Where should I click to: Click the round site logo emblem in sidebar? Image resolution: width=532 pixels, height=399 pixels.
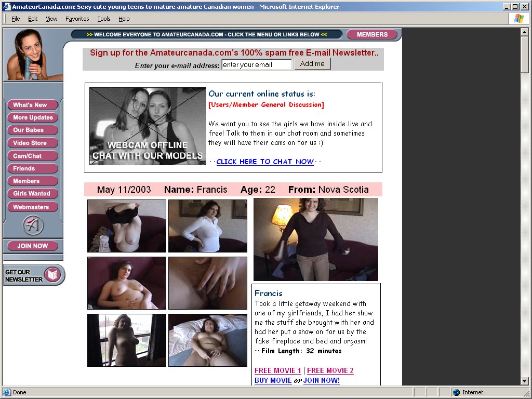pyautogui.click(x=33, y=225)
